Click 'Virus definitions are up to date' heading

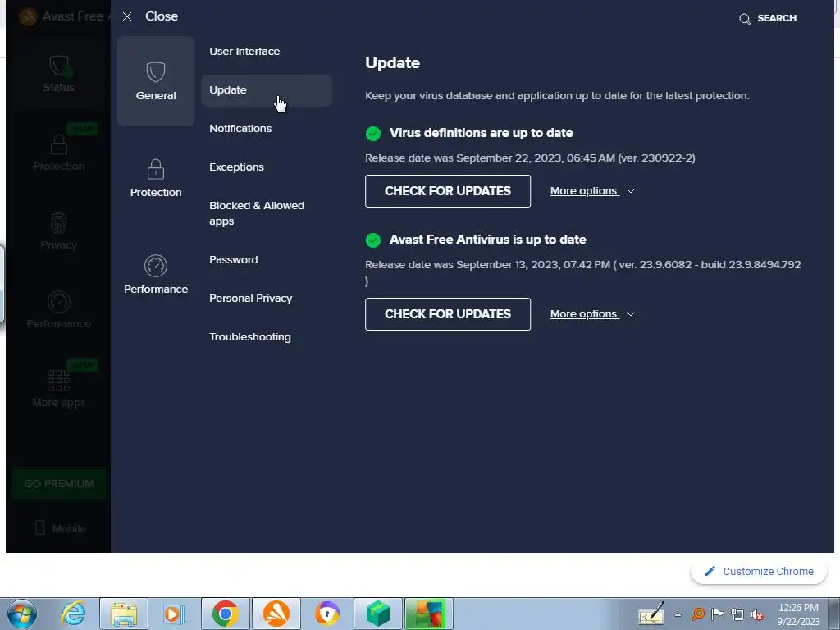tap(481, 134)
